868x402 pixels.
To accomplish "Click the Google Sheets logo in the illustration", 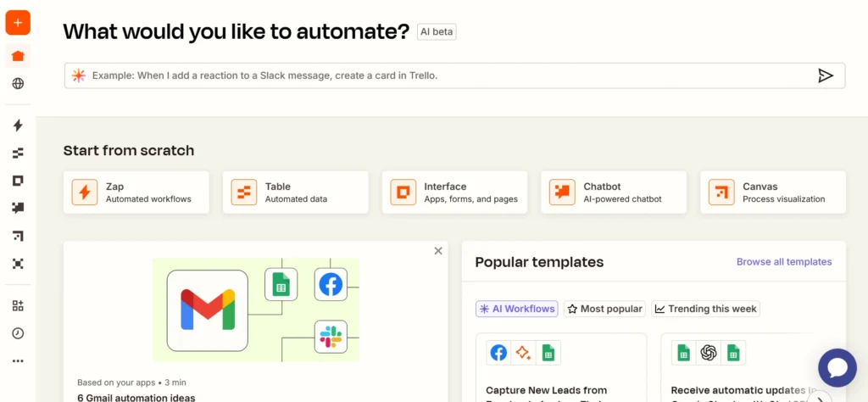I will click(281, 285).
